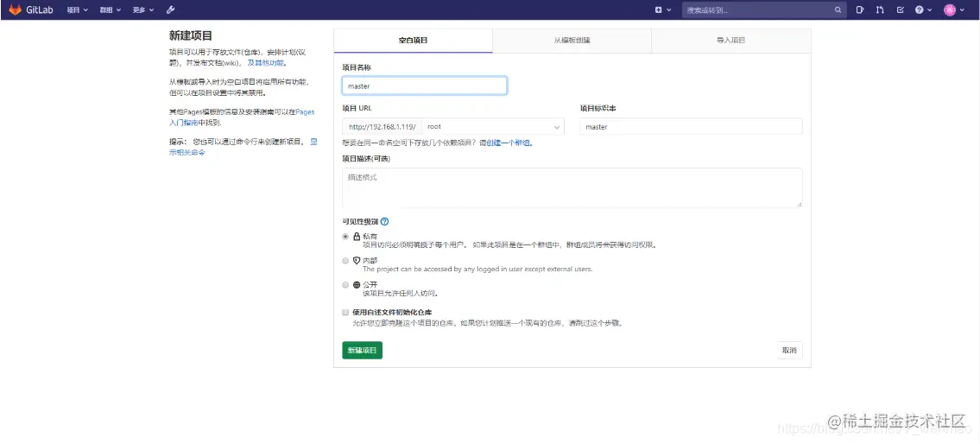
Task: Click the 项目 URL label
Action: coord(357,108)
